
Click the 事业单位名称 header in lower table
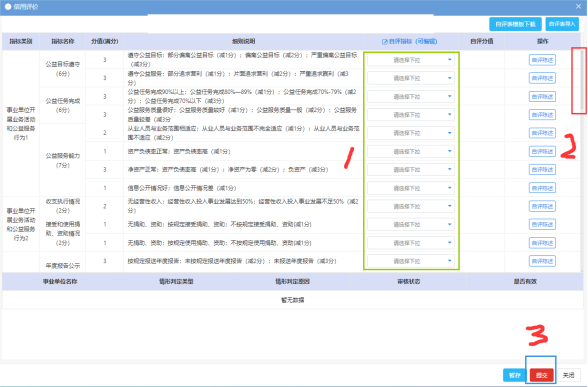click(60, 281)
